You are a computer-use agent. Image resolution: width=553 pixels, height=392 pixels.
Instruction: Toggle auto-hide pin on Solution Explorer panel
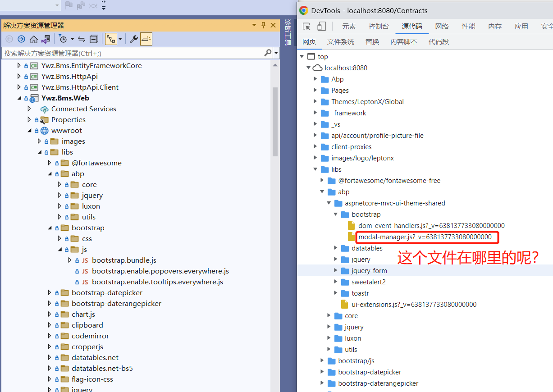pyautogui.click(x=264, y=25)
